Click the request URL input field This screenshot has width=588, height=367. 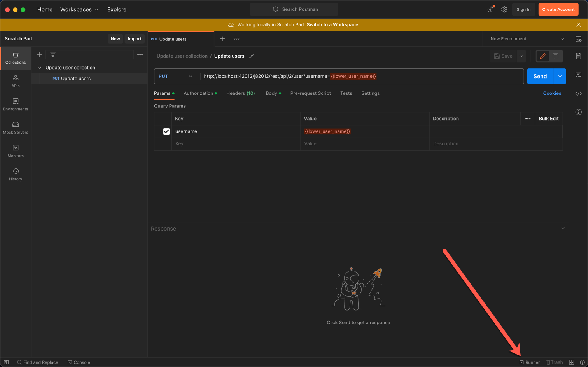(x=362, y=76)
